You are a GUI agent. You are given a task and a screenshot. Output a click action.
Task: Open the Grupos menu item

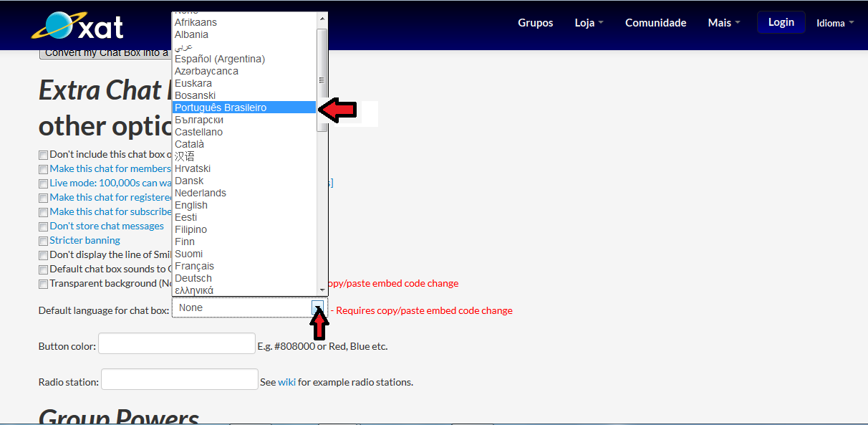tap(536, 23)
